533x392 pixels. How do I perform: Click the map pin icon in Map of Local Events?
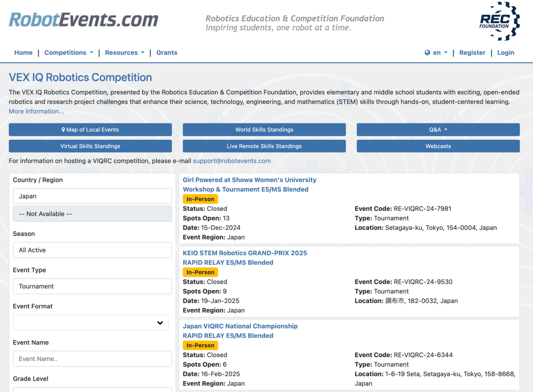(64, 130)
